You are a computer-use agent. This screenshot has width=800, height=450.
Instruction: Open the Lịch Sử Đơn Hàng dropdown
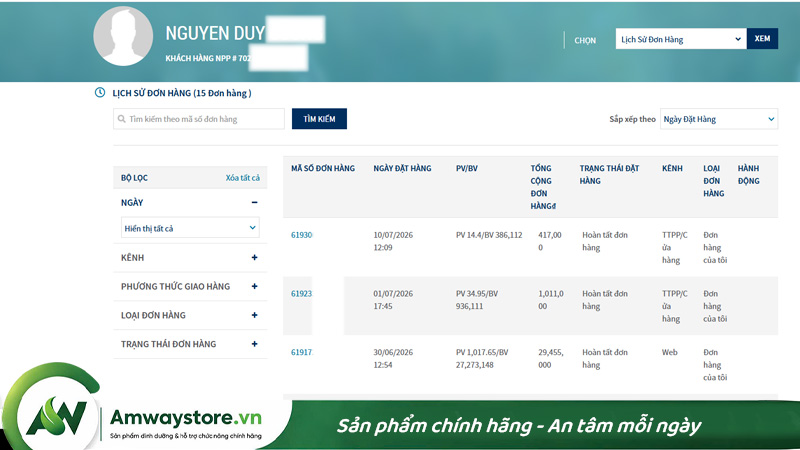681,39
